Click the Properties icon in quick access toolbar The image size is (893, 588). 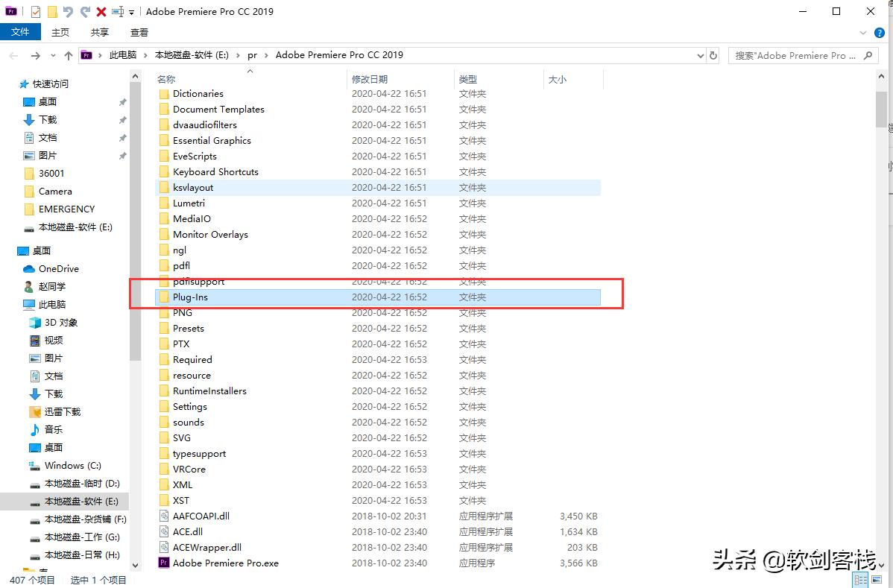coord(35,11)
